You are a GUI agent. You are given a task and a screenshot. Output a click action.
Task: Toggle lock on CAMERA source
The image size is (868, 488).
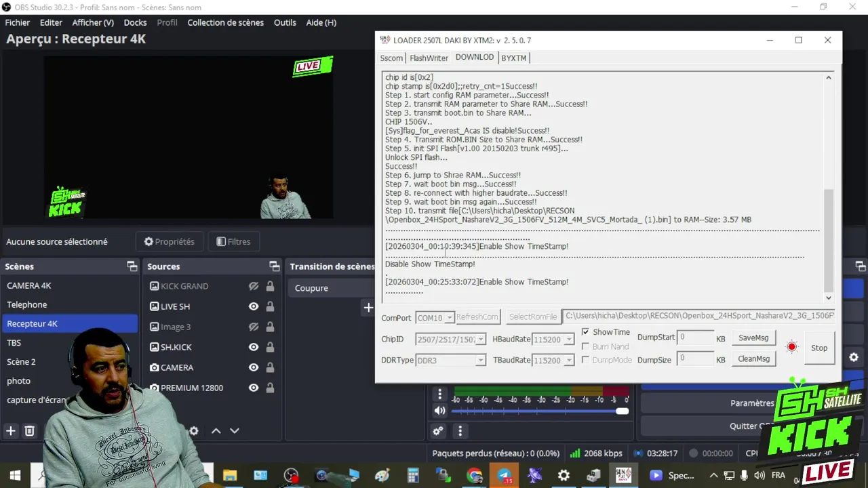click(x=270, y=367)
